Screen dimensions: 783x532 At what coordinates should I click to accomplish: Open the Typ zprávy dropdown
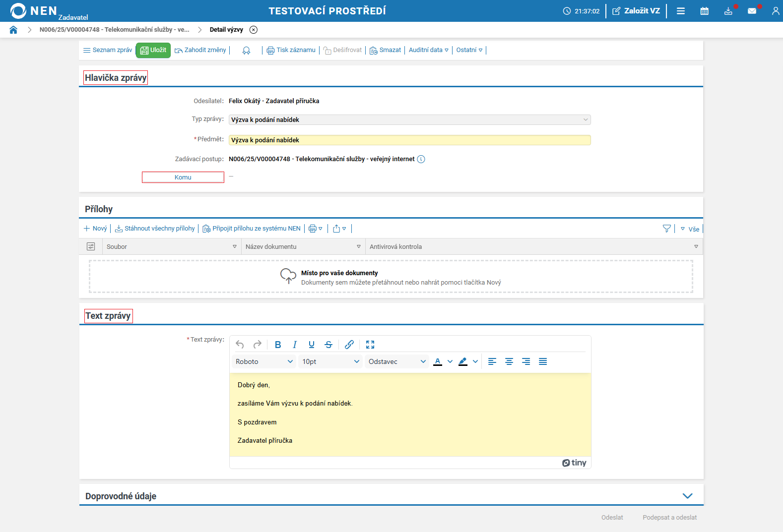[x=409, y=119]
